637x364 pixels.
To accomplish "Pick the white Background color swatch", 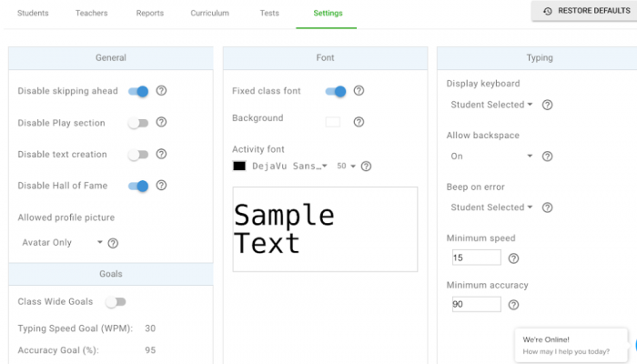I will 333,122.
